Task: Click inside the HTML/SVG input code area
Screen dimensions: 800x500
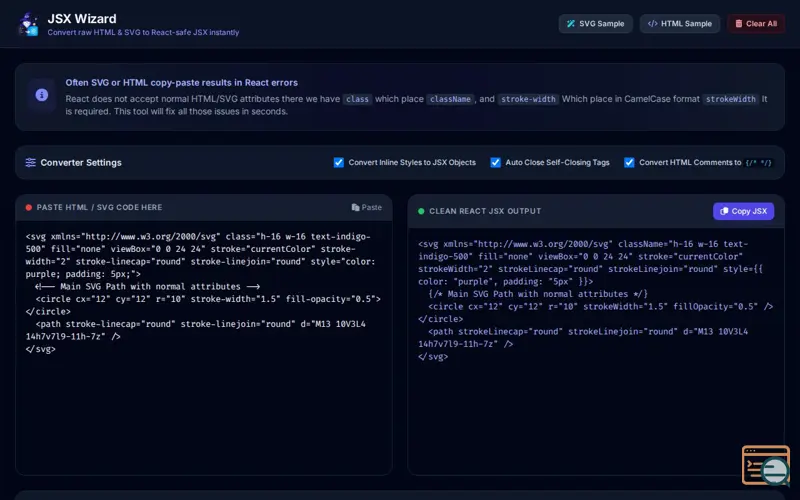Action: [204, 347]
